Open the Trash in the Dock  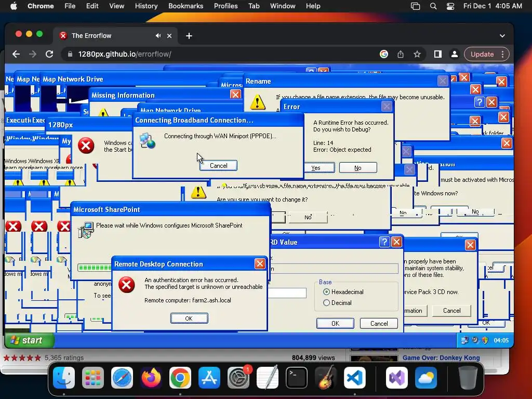[x=468, y=378]
